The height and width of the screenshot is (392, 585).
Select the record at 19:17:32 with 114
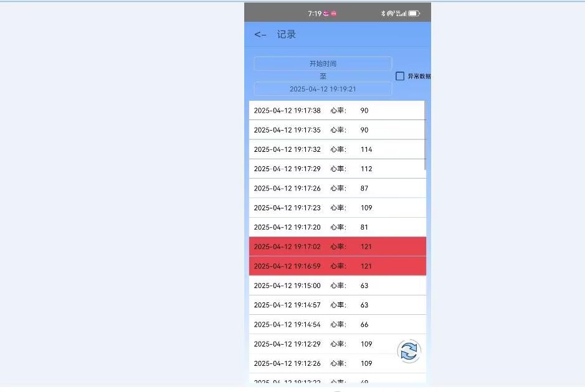click(337, 149)
